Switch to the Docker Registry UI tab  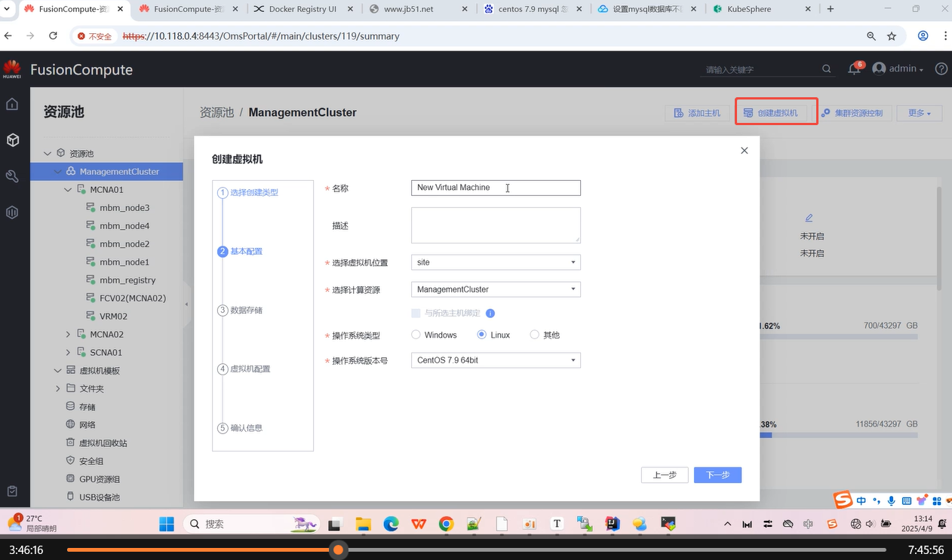coord(302,9)
